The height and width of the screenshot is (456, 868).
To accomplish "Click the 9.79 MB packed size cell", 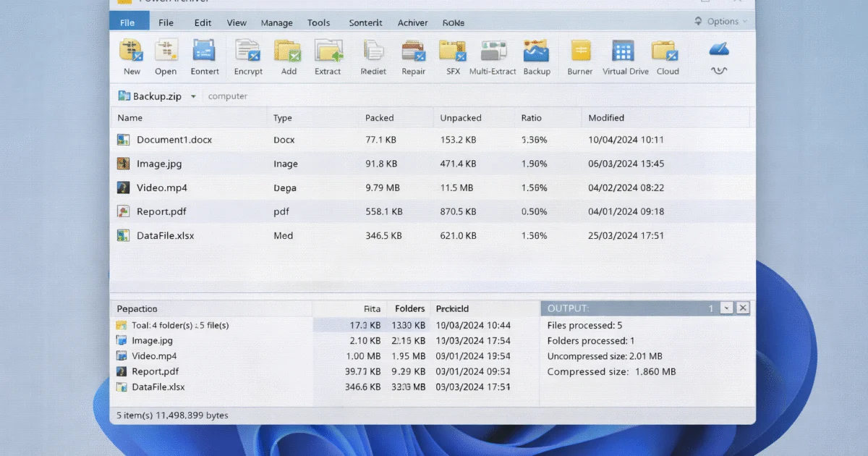I will coord(383,187).
